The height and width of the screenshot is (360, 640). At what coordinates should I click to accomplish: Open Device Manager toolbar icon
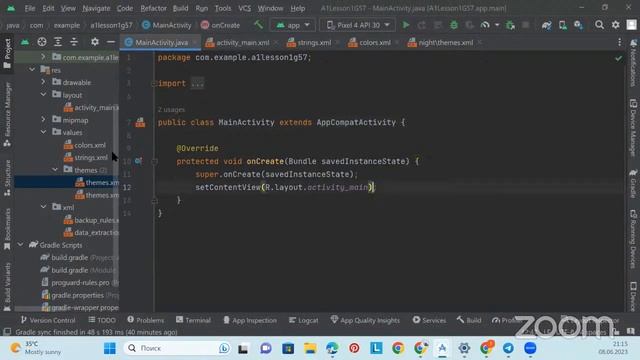click(x=562, y=25)
